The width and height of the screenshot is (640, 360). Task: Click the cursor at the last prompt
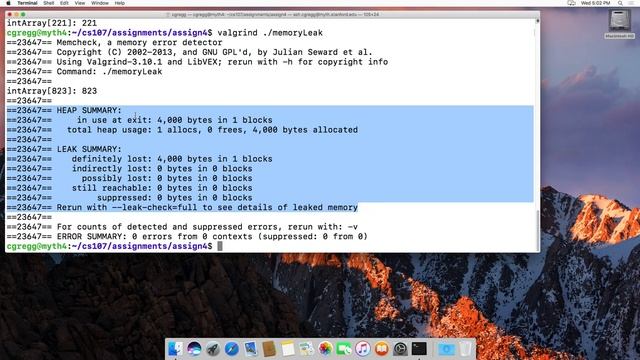[220, 246]
